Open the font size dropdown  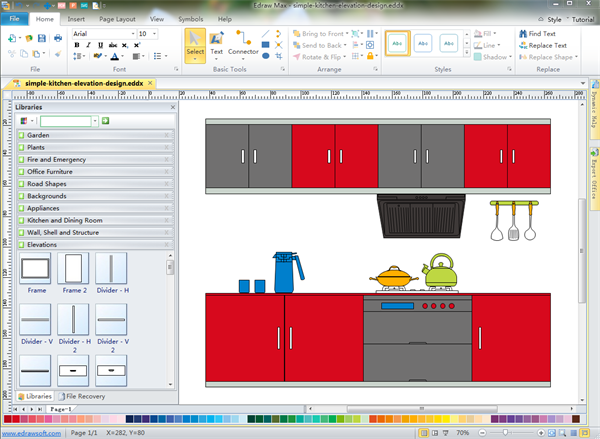[154, 34]
